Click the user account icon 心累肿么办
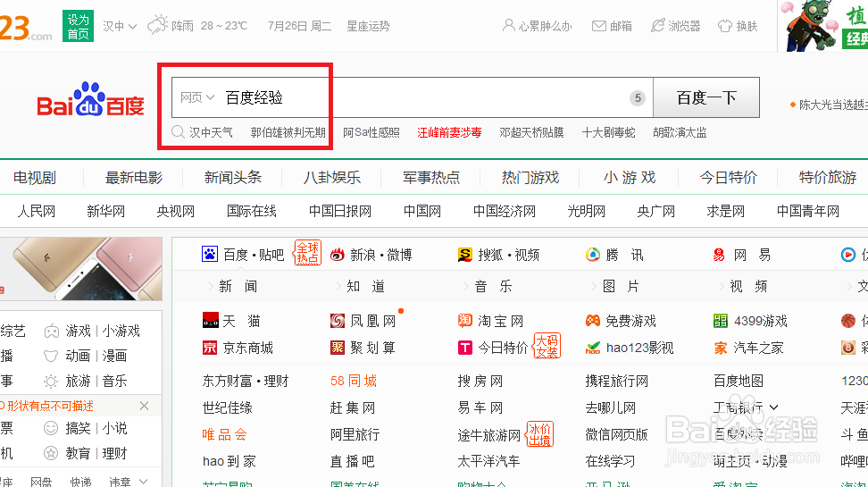 (x=508, y=26)
